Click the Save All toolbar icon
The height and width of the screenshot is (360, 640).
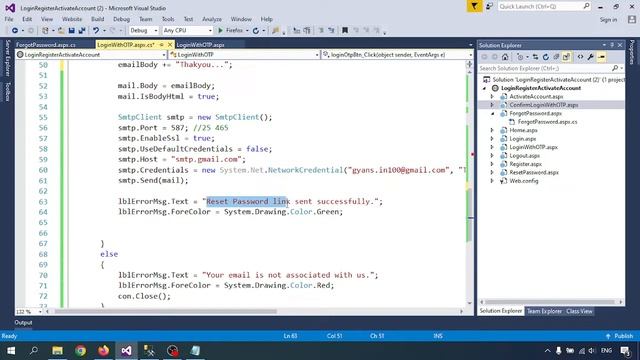(x=82, y=31)
